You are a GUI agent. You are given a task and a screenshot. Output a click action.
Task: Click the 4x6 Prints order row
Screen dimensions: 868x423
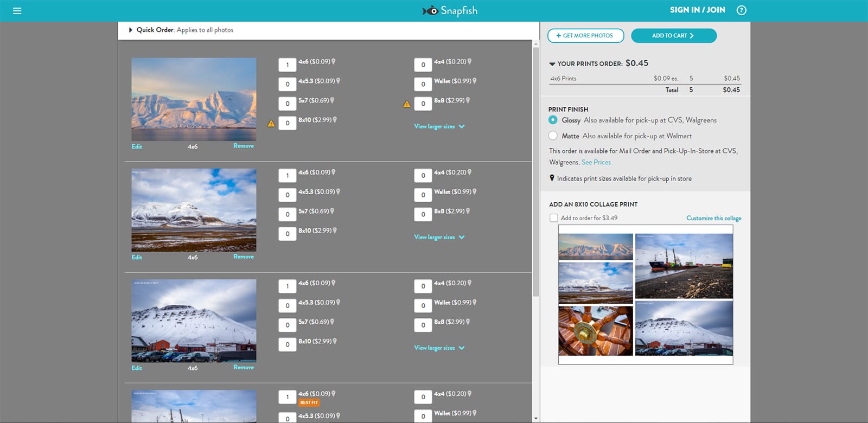coord(645,79)
